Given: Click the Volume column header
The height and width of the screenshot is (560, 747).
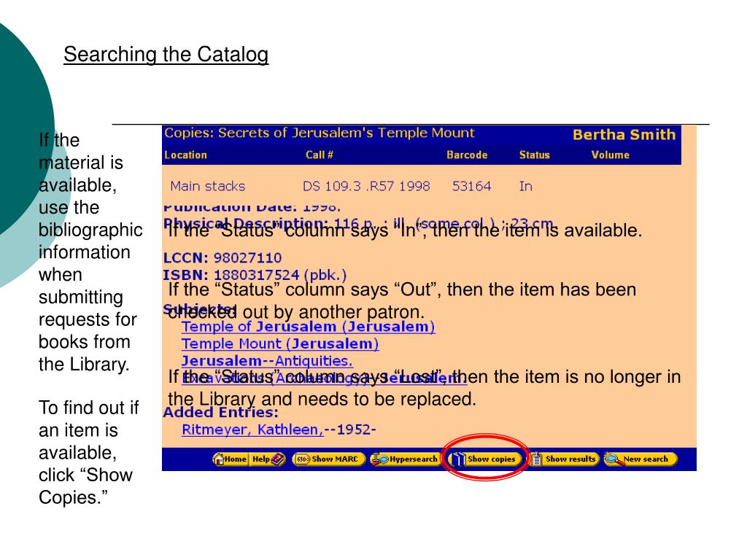Looking at the screenshot, I should pos(611,155).
